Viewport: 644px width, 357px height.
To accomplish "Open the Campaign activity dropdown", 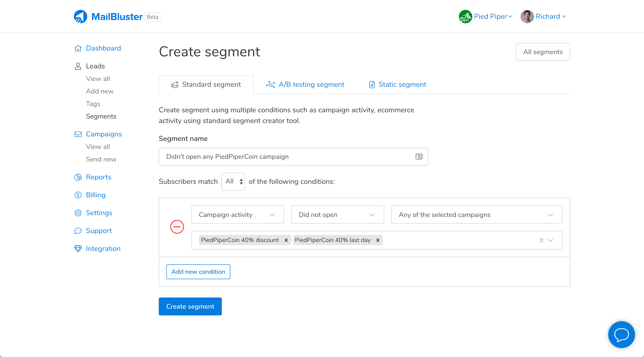I will [x=237, y=215].
